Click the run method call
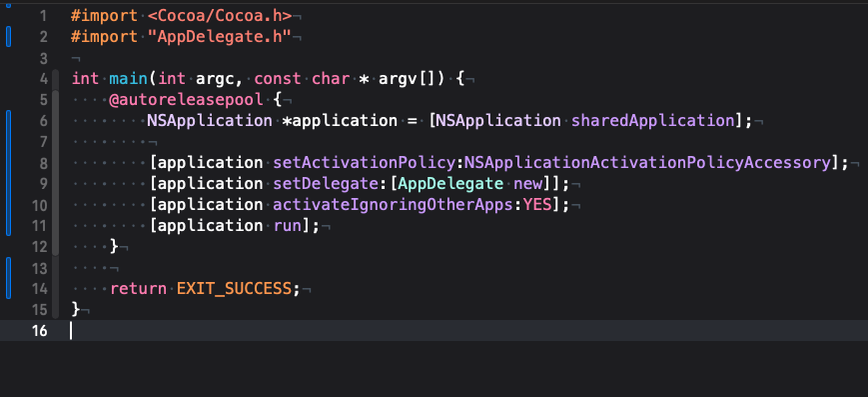Image resolution: width=868 pixels, height=397 pixels. point(287,226)
